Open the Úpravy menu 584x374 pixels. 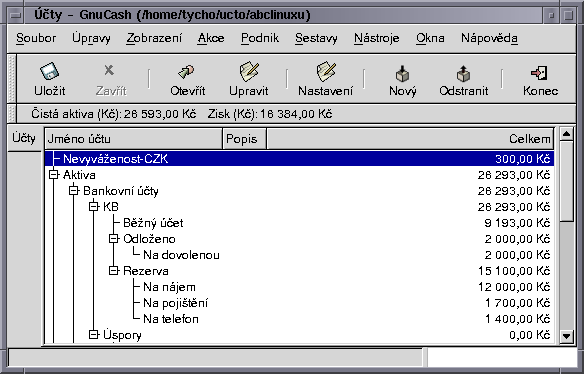(x=91, y=38)
